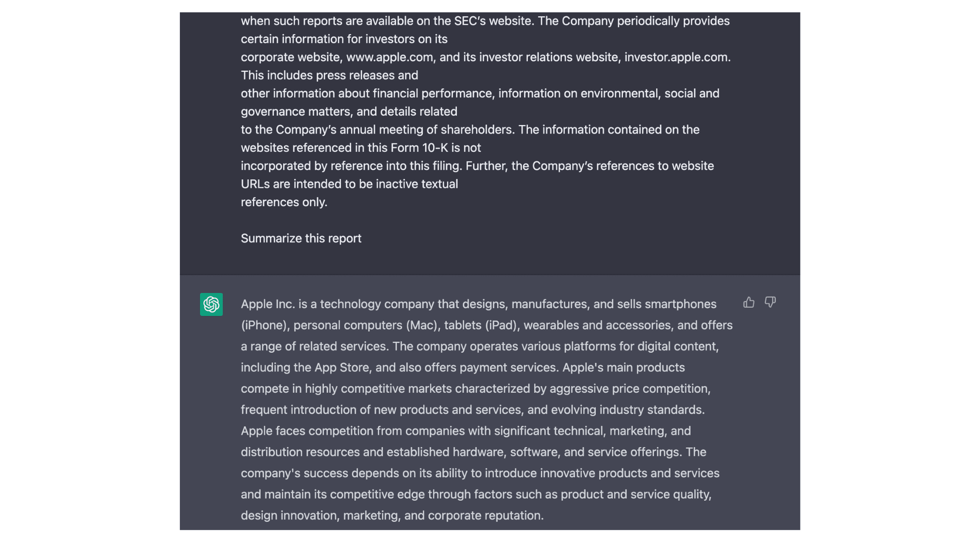Click the 'Summarize this report' prompt text
980x540 pixels.
(301, 238)
